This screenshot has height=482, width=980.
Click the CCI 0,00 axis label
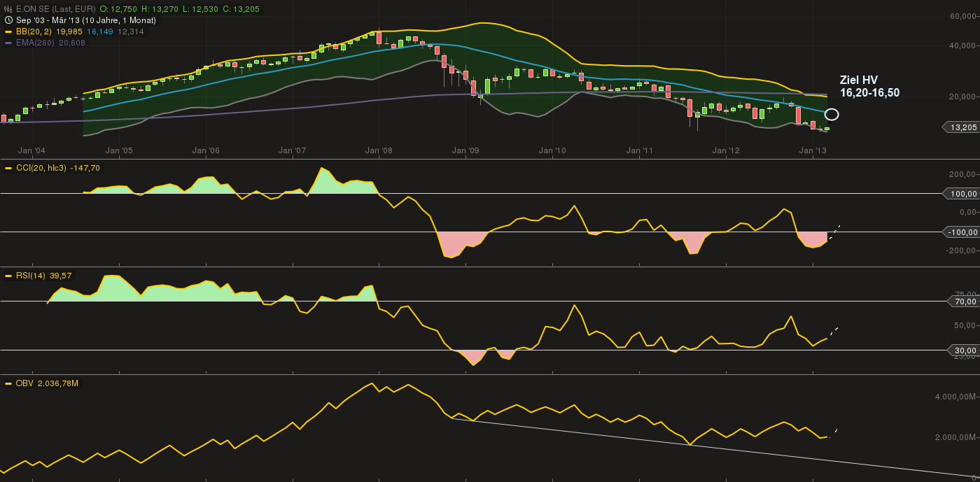click(967, 212)
